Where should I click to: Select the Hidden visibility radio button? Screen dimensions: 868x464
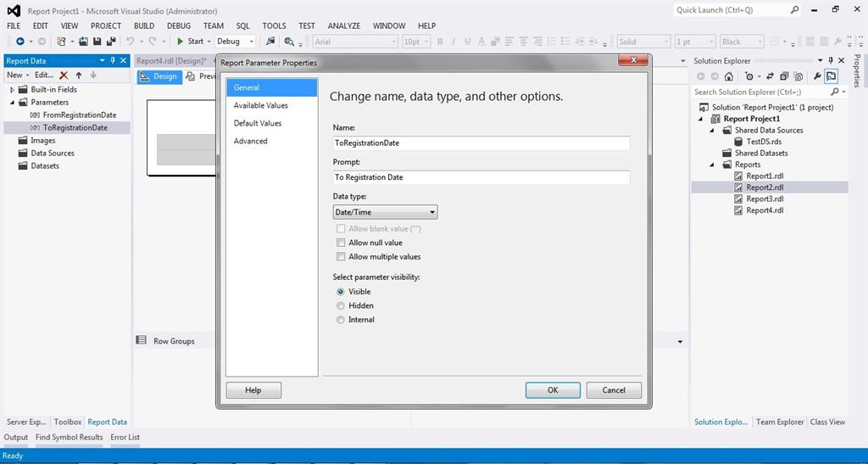pyautogui.click(x=341, y=305)
